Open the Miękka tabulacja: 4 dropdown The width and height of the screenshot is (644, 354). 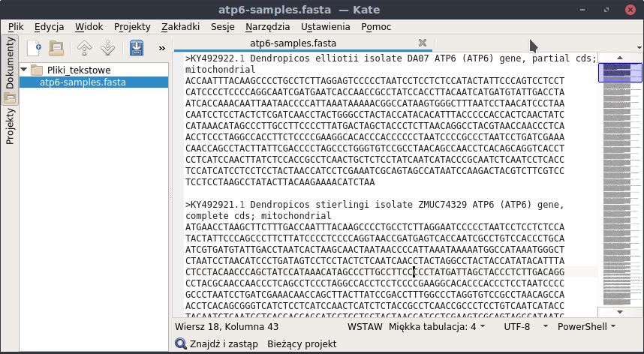[x=437, y=327]
